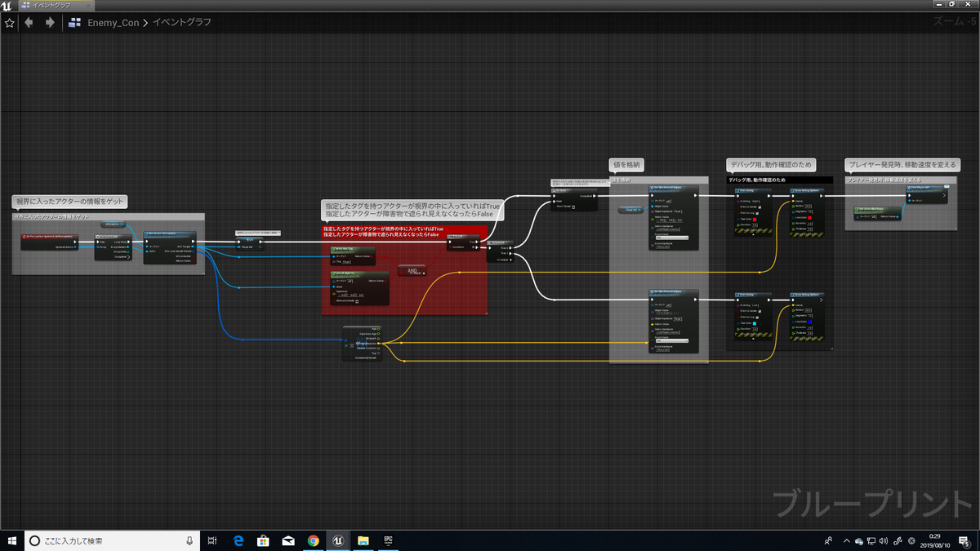Screen dimensions: 980x551
Task: Select the AIPerception variable node
Action: [115, 223]
